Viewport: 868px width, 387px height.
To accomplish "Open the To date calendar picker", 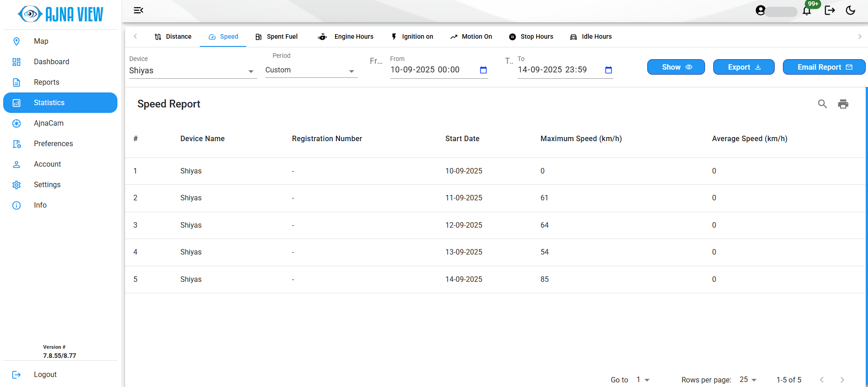I will 608,70.
